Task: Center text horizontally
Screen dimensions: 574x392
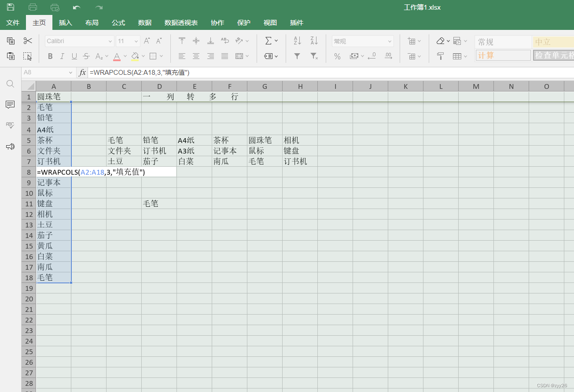Action: [196, 56]
